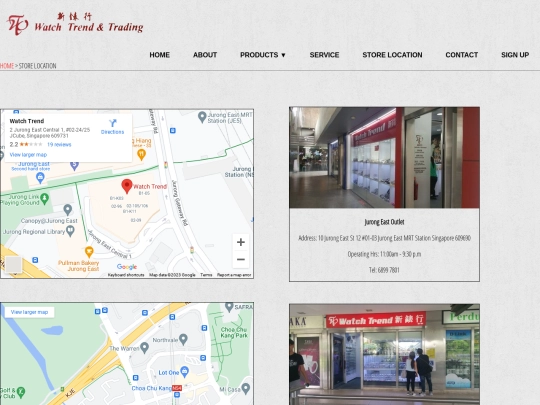This screenshot has width=540, height=405.
Task: Zoom out on the Jurong East map
Action: (x=241, y=259)
